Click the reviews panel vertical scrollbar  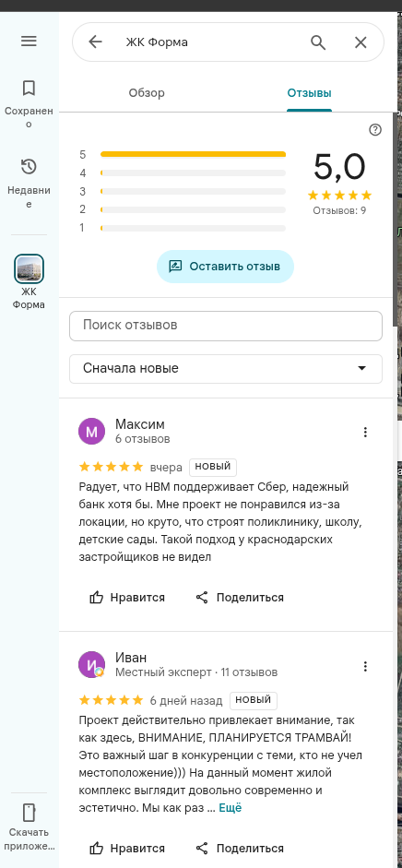coord(396,219)
